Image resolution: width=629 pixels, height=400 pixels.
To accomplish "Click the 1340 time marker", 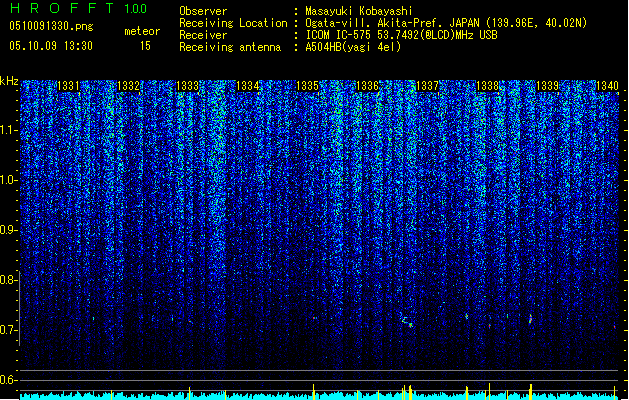I will click(x=607, y=86).
